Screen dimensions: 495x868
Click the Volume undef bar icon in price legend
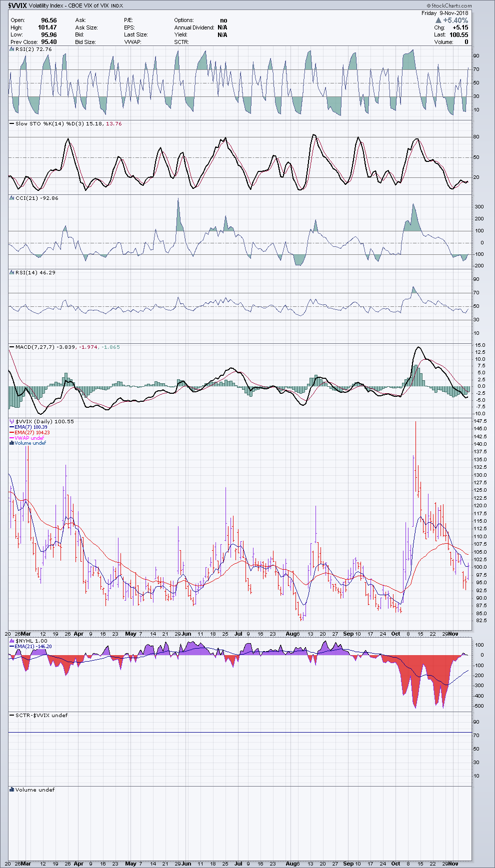(11, 443)
